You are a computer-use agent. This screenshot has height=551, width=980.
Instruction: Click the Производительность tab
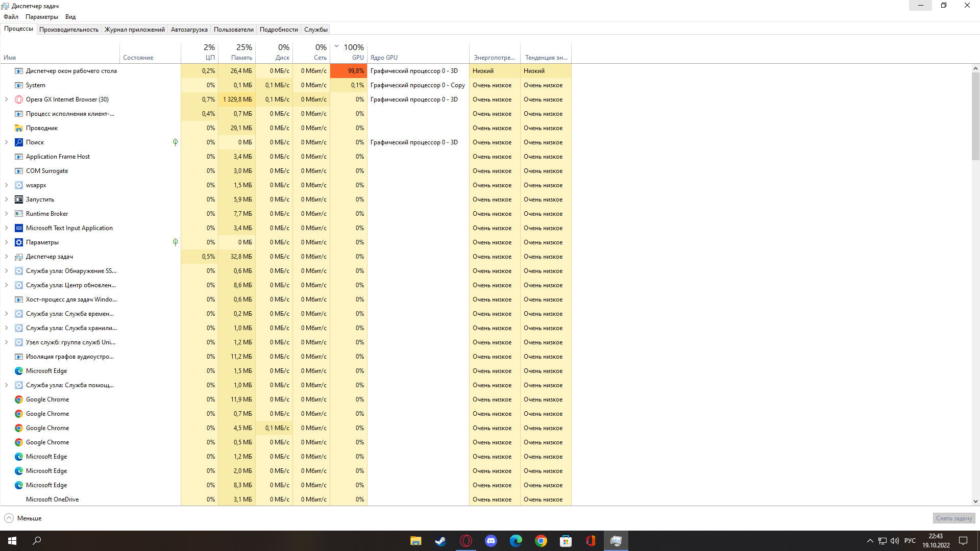[67, 29]
